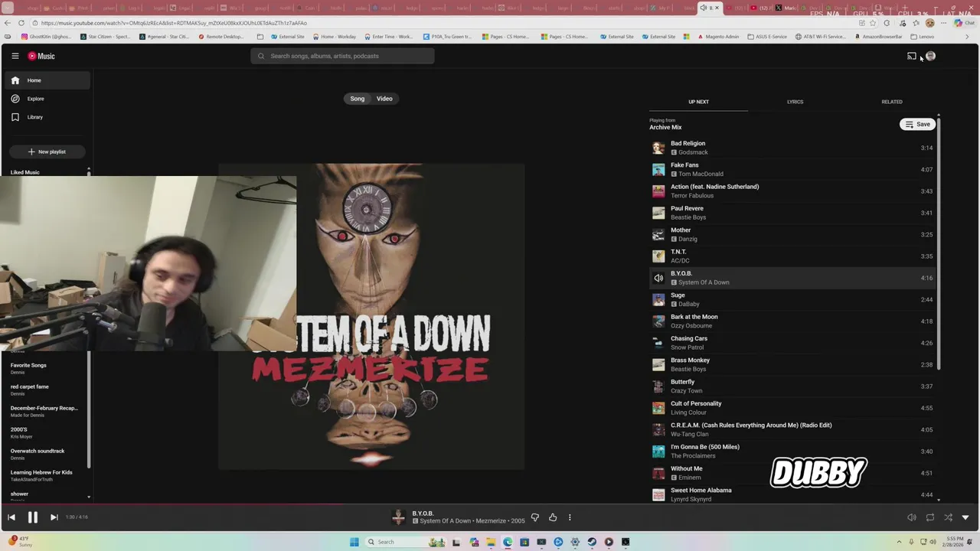980x551 pixels.
Task: Click the search magnifier icon
Action: pyautogui.click(x=261, y=56)
